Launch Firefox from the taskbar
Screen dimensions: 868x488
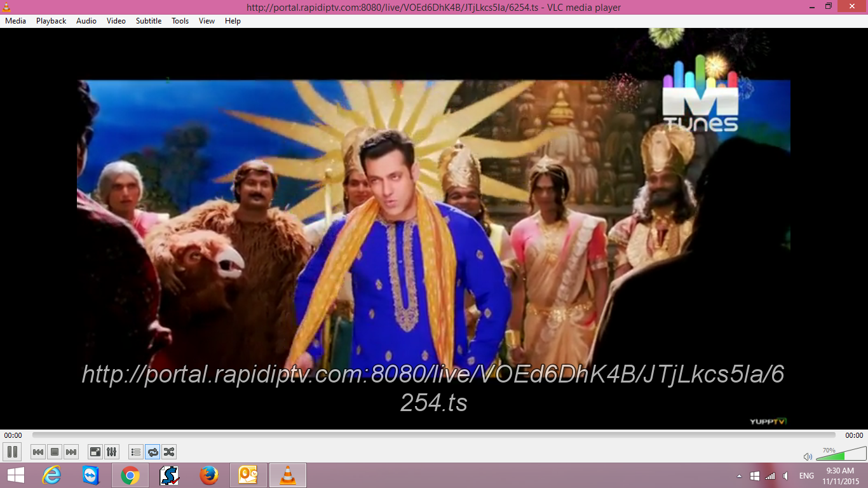[208, 475]
